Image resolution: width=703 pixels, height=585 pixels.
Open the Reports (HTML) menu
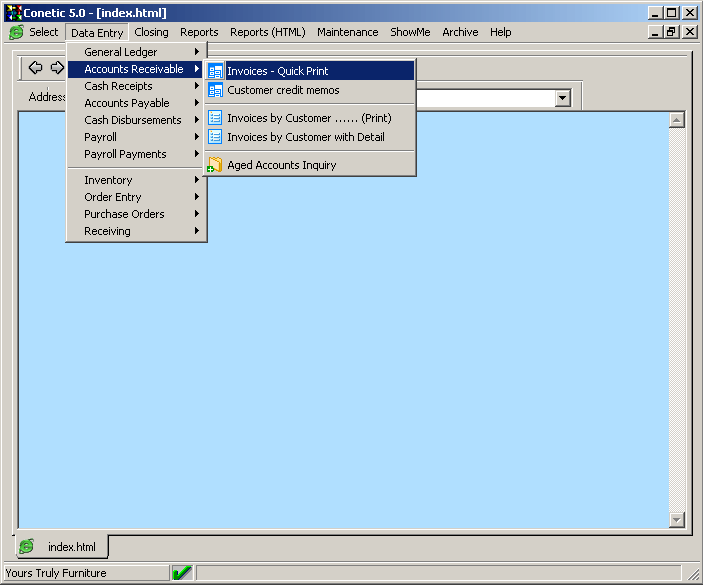tap(267, 32)
